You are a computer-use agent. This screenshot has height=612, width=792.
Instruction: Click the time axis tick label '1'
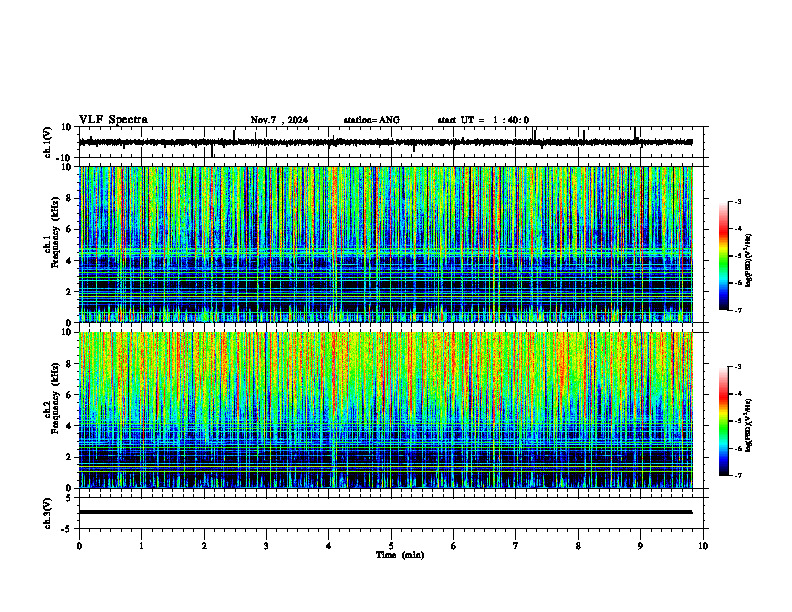tap(141, 546)
